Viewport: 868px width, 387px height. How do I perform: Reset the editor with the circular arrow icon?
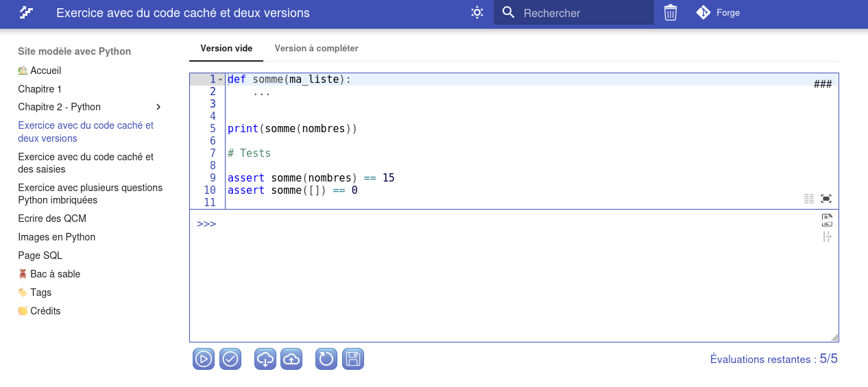tap(326, 359)
